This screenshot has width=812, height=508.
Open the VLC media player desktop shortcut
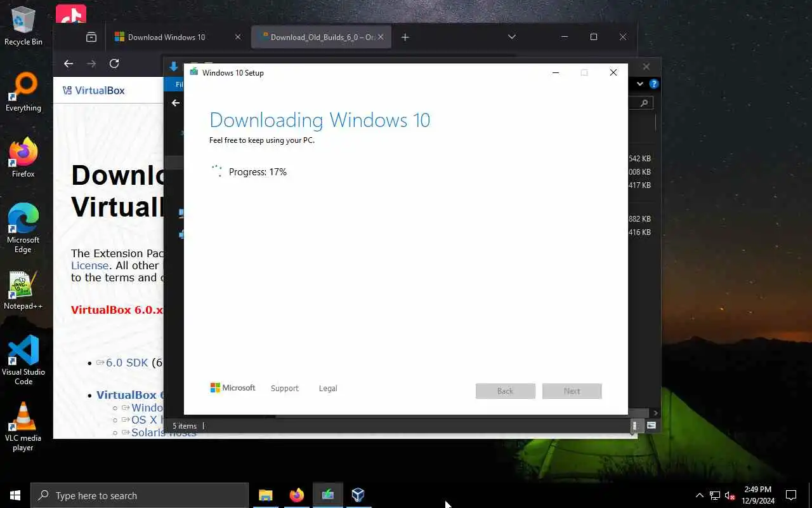click(x=23, y=427)
